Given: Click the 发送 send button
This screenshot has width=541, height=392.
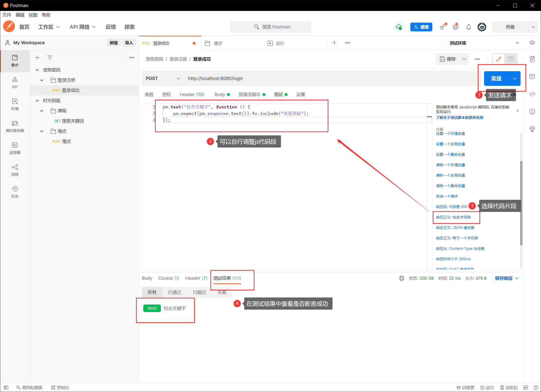Looking at the screenshot, I should pos(496,78).
